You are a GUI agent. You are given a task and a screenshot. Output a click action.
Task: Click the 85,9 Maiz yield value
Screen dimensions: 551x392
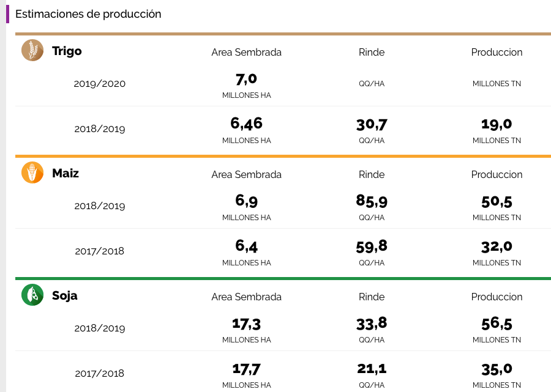[372, 201]
